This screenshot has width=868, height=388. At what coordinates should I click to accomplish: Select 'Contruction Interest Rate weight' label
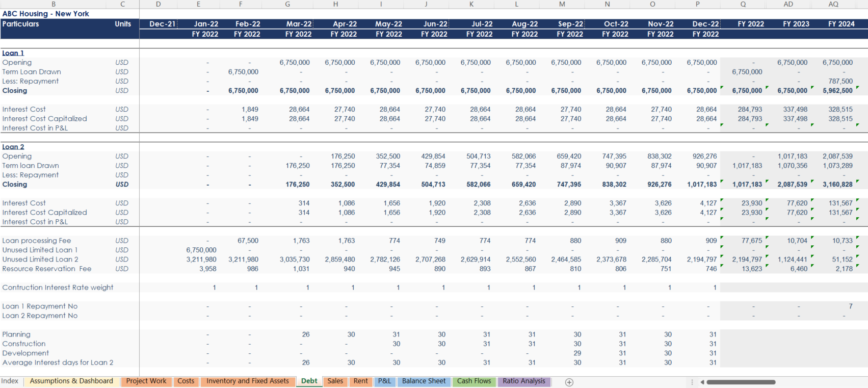pyautogui.click(x=58, y=288)
